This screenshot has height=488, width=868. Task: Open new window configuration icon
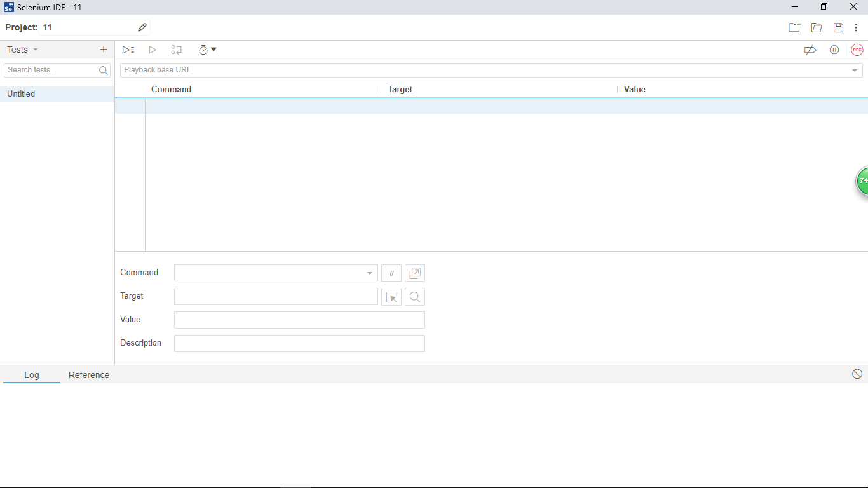tap(415, 273)
